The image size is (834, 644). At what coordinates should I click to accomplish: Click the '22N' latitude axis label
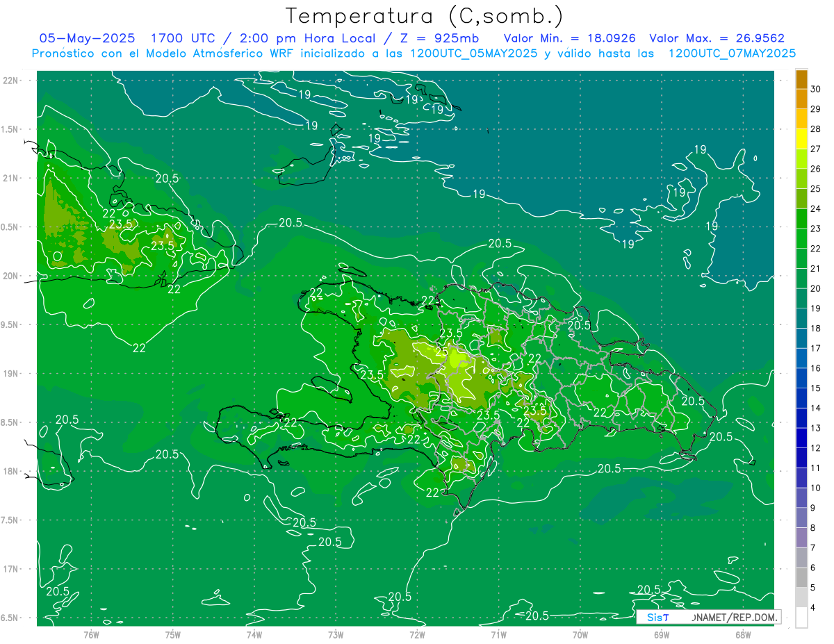click(10, 81)
